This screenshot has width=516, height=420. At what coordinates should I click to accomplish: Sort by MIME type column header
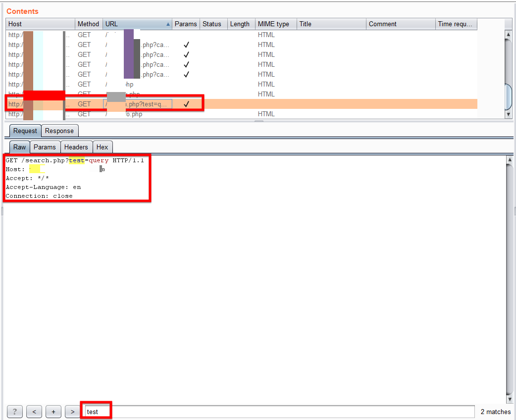(x=275, y=24)
